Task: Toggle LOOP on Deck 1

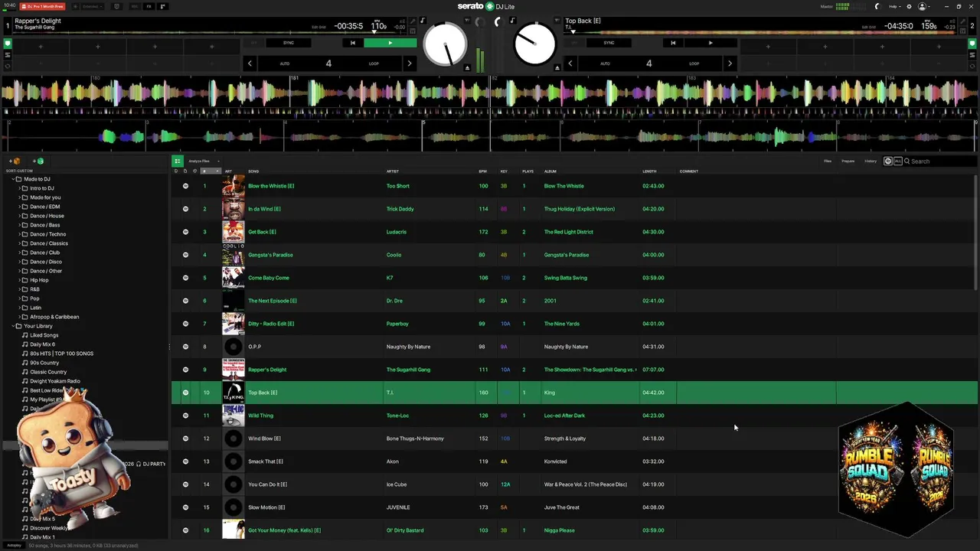Action: click(x=374, y=64)
